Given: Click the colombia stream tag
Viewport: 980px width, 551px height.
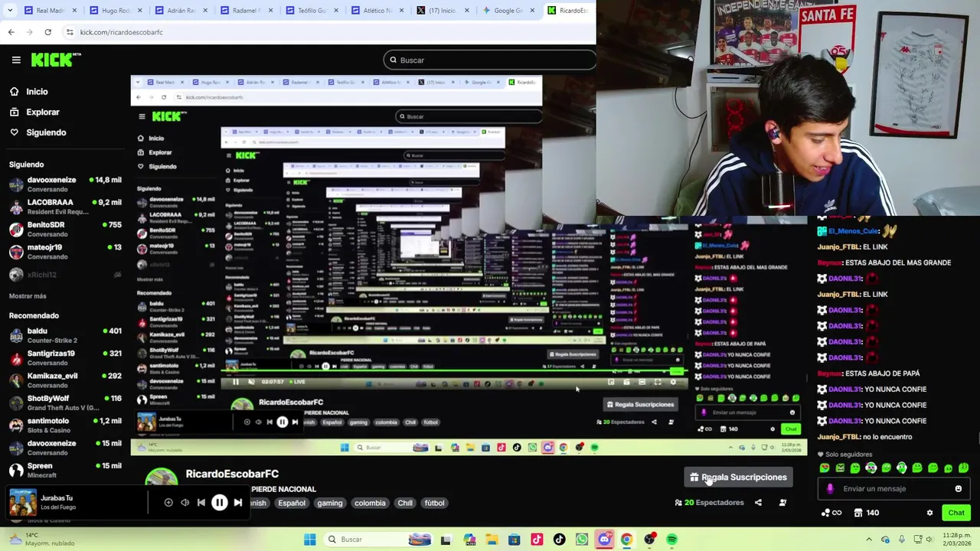Looking at the screenshot, I should [370, 503].
